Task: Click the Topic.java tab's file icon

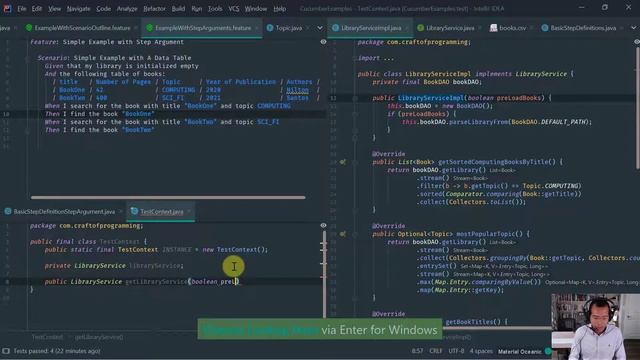Action: click(270, 28)
